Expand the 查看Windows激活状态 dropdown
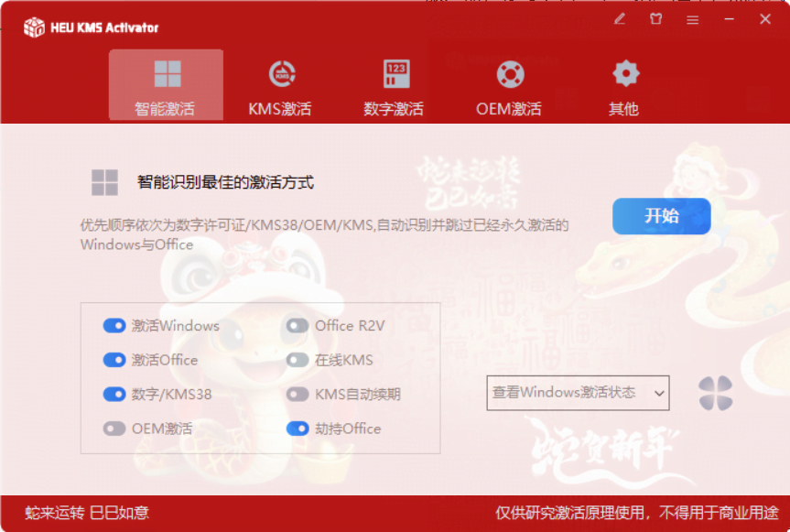Viewport: 790px width, 532px height. coord(578,393)
